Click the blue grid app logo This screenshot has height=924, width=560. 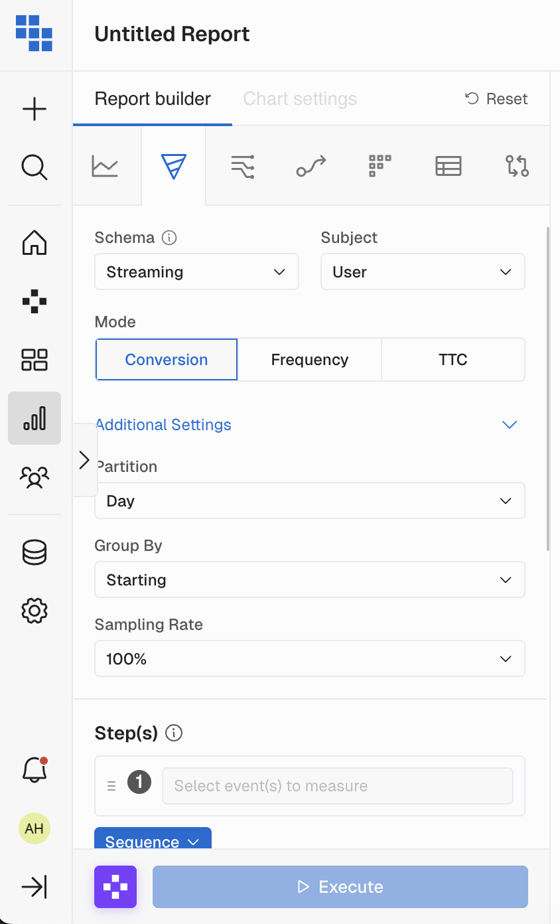click(x=35, y=34)
